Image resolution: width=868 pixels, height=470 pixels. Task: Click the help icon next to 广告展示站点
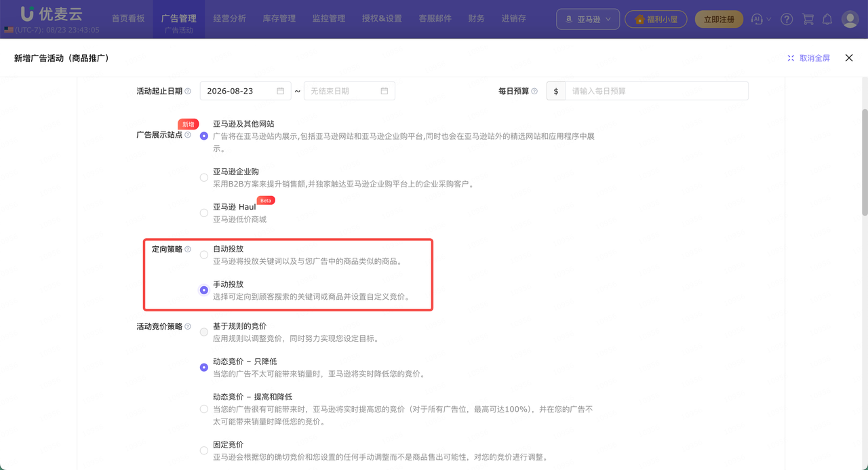click(188, 135)
